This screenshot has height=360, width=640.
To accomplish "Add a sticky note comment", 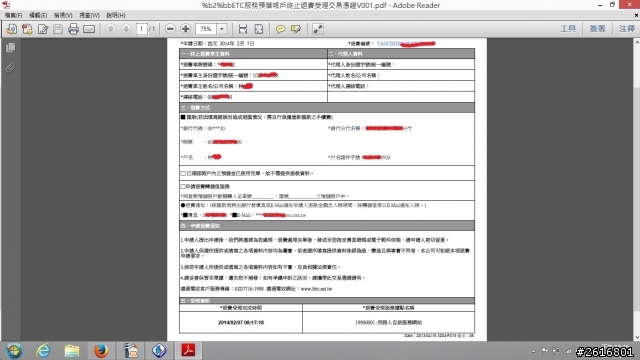I will click(x=280, y=29).
